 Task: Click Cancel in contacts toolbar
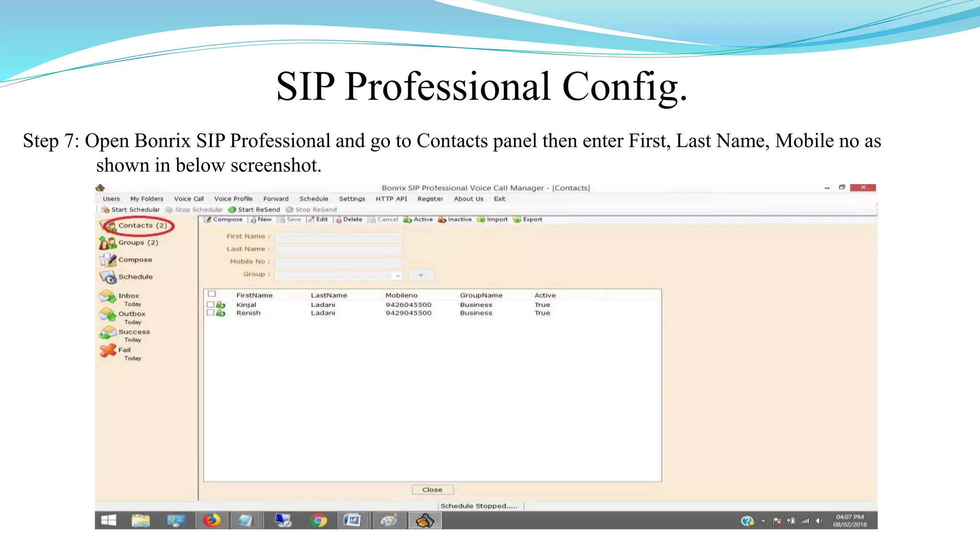384,220
